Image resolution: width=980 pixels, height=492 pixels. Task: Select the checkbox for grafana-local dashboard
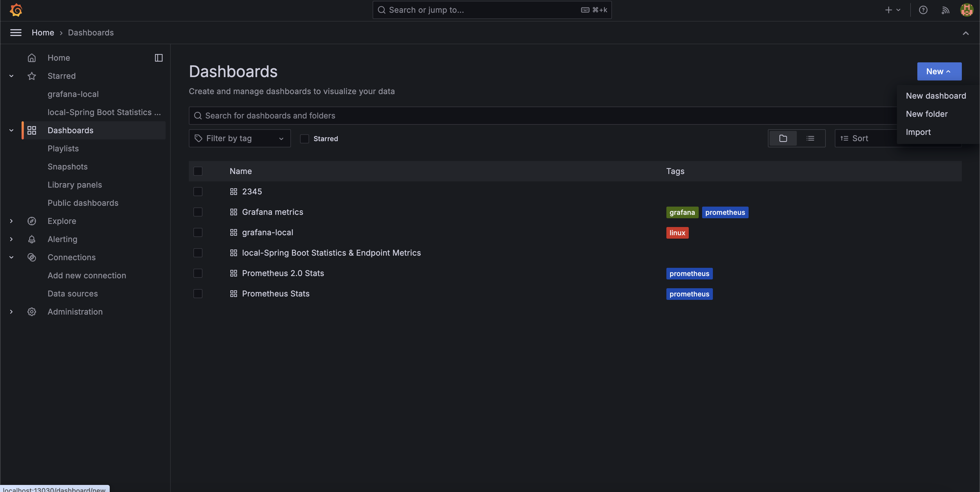[x=198, y=233]
